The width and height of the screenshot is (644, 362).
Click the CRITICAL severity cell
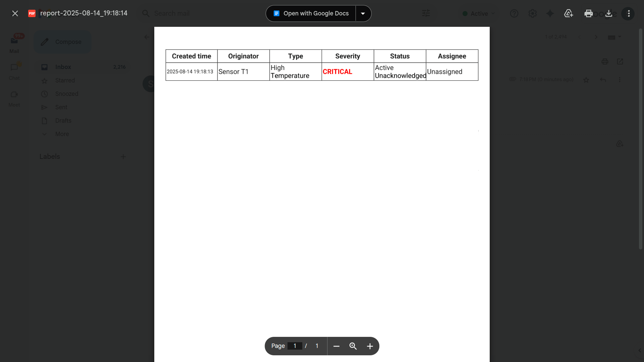click(337, 72)
